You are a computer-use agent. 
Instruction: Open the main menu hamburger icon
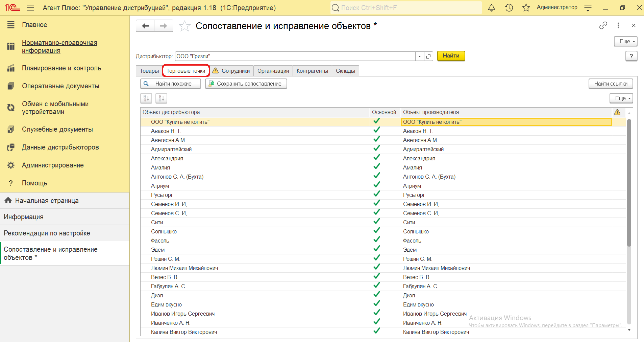[30, 7]
